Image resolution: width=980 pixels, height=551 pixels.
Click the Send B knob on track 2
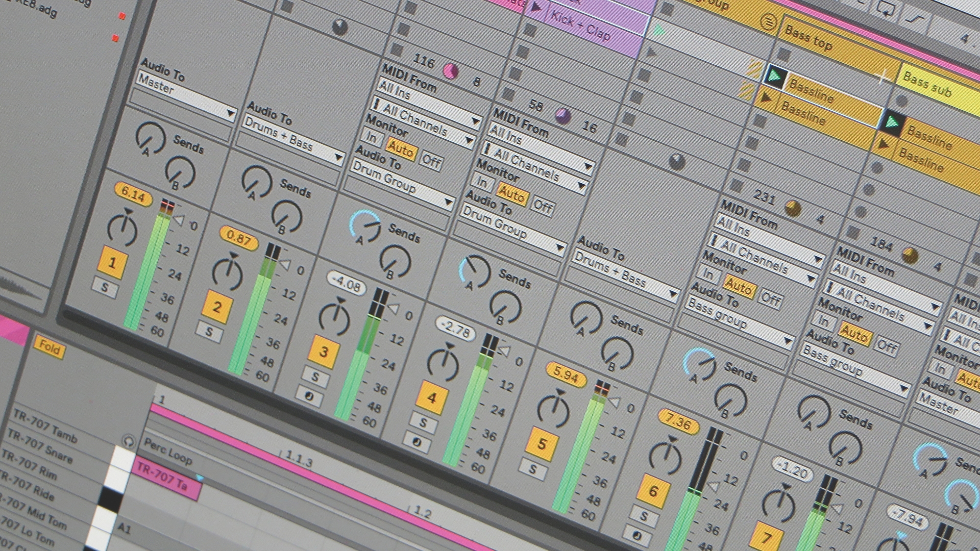pos(286,216)
